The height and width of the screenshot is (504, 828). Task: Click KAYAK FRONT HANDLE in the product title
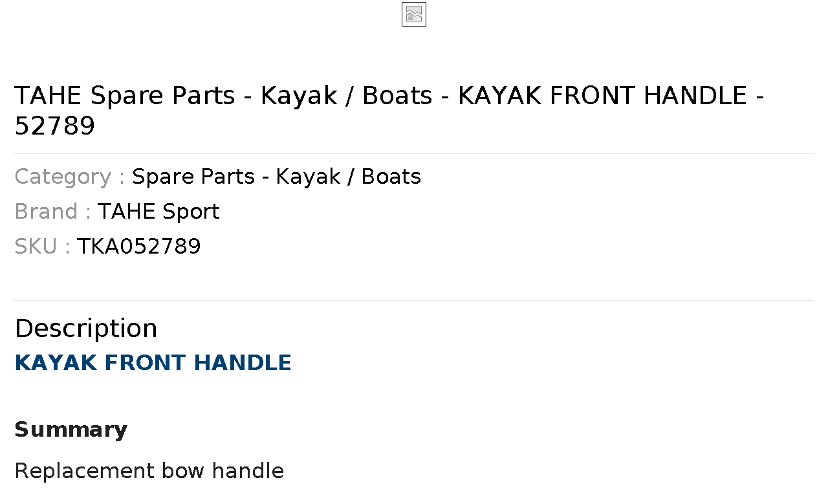tap(602, 96)
